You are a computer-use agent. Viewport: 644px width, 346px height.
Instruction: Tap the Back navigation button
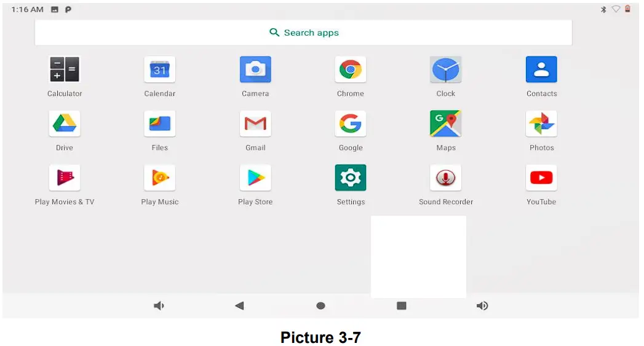pyautogui.click(x=239, y=306)
